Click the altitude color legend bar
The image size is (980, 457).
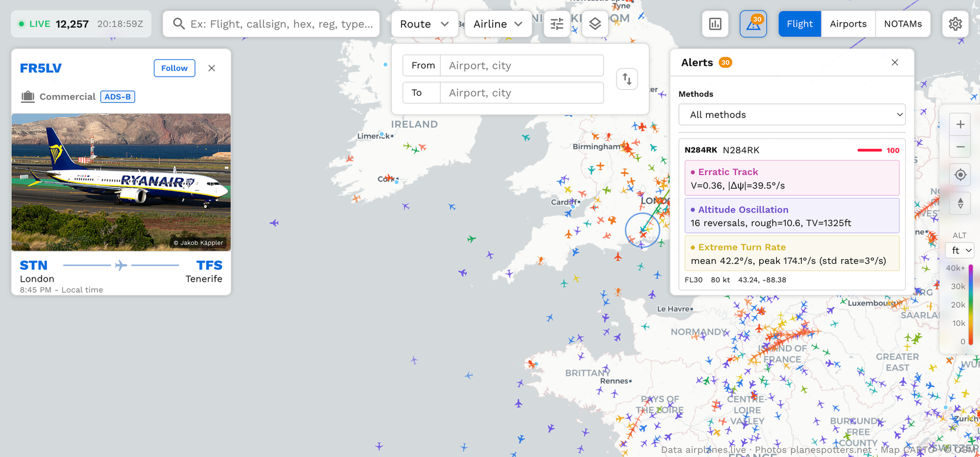[x=970, y=305]
